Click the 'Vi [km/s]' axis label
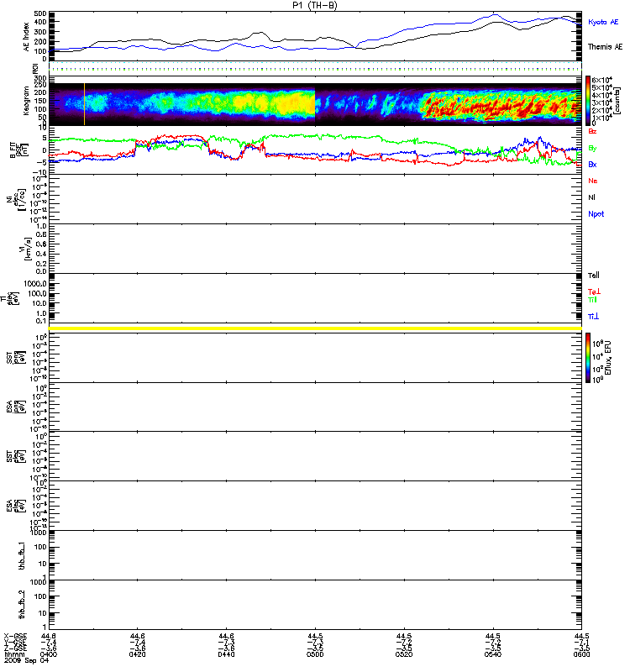This screenshot has height=672, width=630. tap(26, 249)
